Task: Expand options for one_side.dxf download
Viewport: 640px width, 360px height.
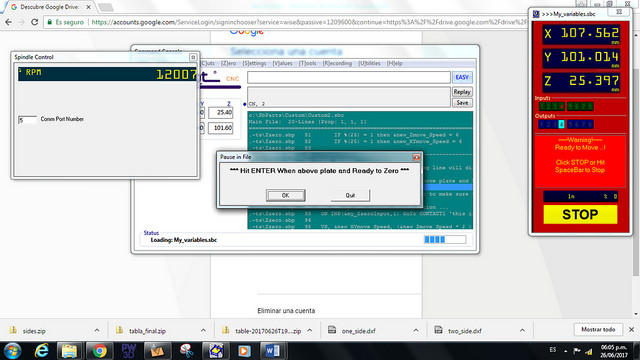Action: click(416, 330)
